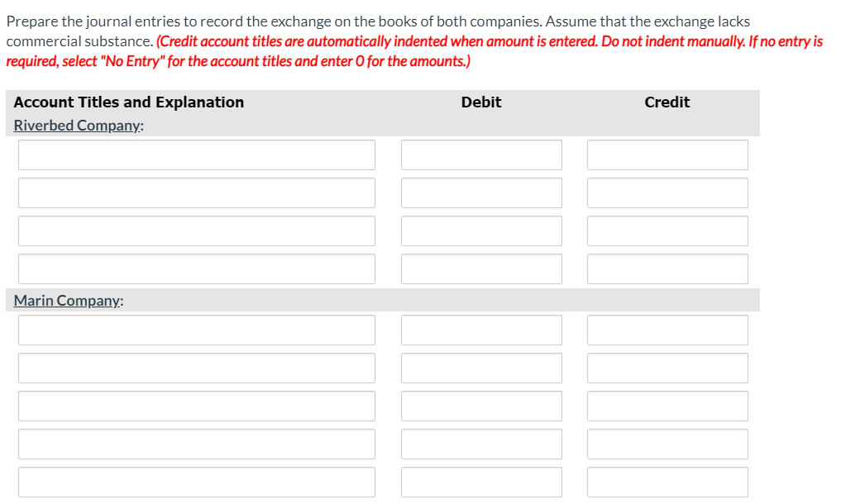Click Riverbed first row account title field

coord(196,155)
